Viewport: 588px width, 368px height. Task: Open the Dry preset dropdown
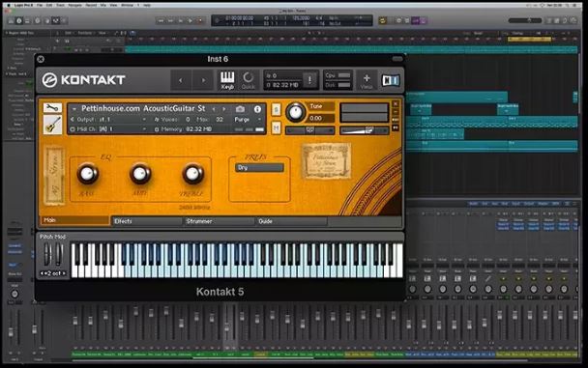click(259, 168)
